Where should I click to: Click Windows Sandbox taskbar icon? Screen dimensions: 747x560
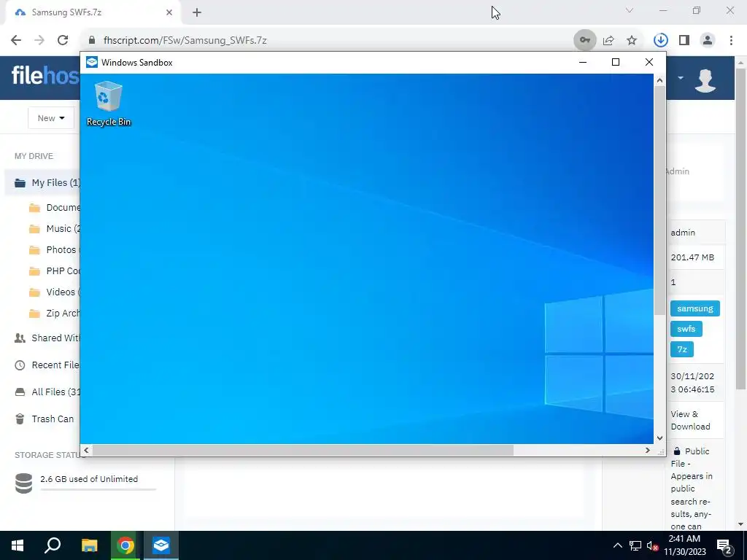[161, 545]
